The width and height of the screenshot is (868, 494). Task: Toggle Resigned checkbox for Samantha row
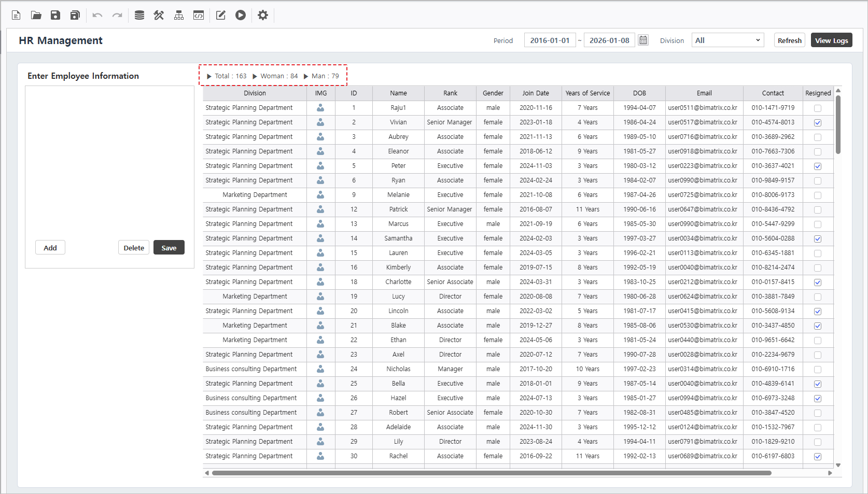pyautogui.click(x=818, y=239)
